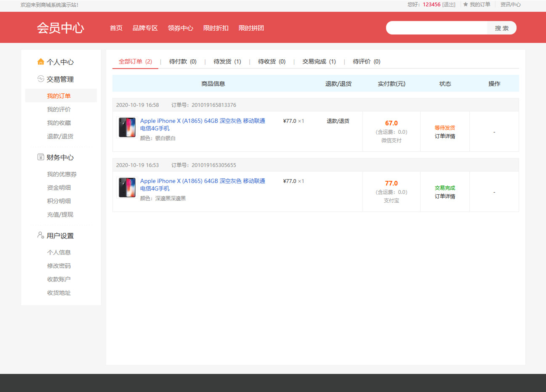546x392 pixels.
Task: Click the 支付宝 payment label
Action: (392, 201)
